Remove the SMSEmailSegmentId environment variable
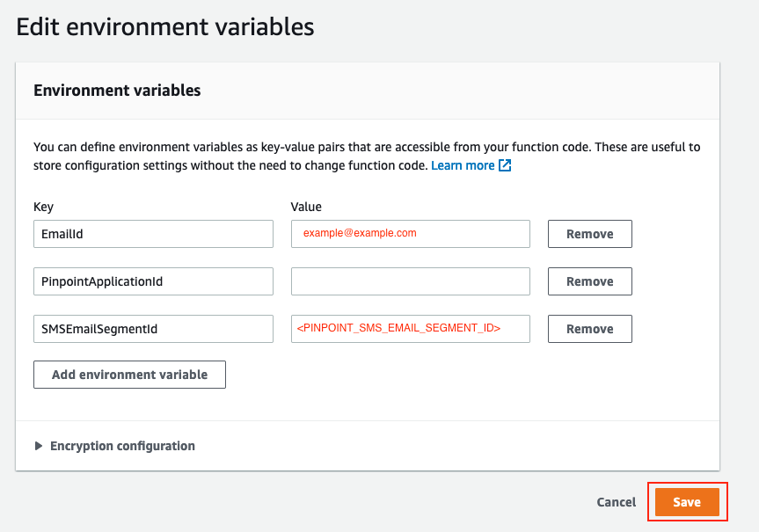759x532 pixels. click(589, 328)
